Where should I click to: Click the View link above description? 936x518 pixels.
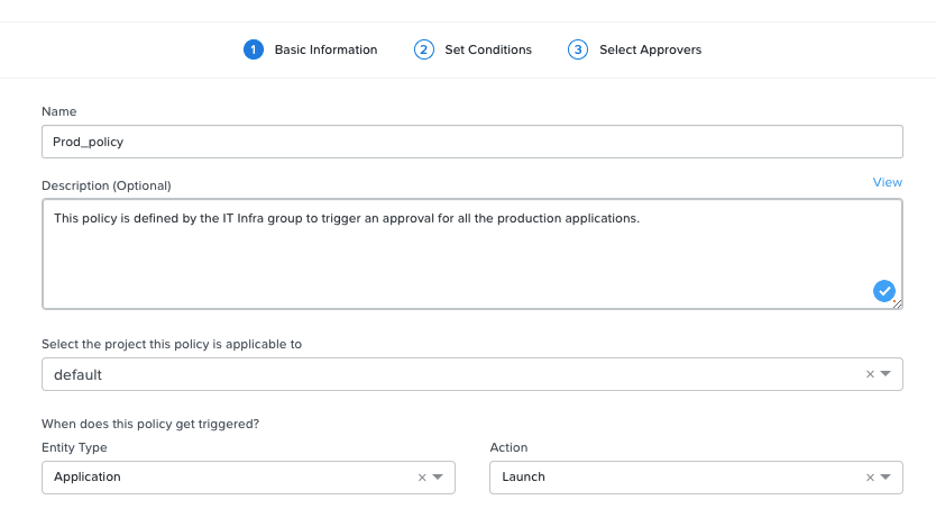click(887, 183)
